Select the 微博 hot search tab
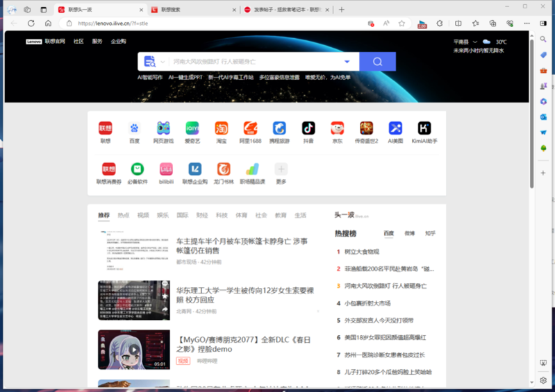This screenshot has height=392, width=555. 409,234
